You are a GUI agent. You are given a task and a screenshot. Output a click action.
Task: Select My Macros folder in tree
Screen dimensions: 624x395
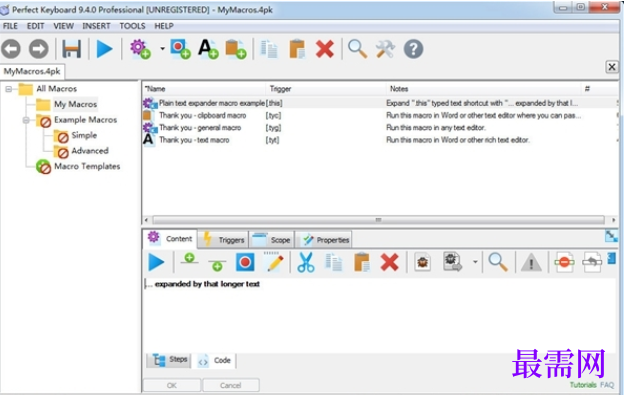point(75,104)
